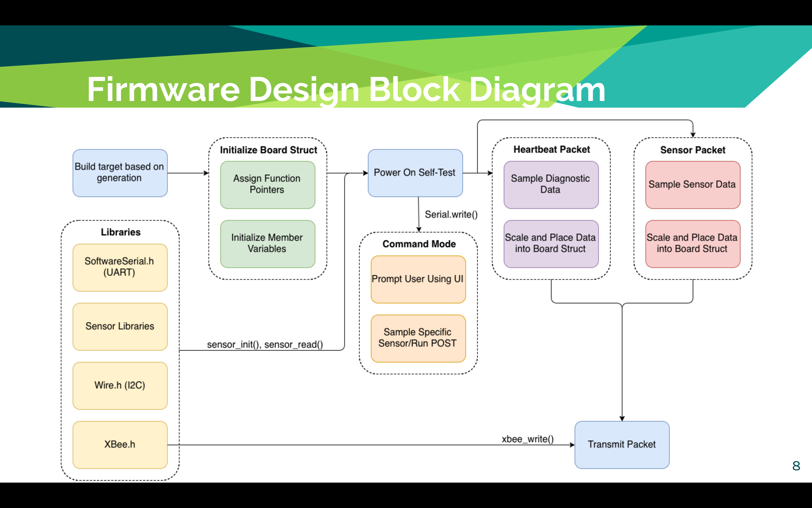The width and height of the screenshot is (812, 508).
Task: Click the 'XBee.h' library block
Action: (120, 445)
